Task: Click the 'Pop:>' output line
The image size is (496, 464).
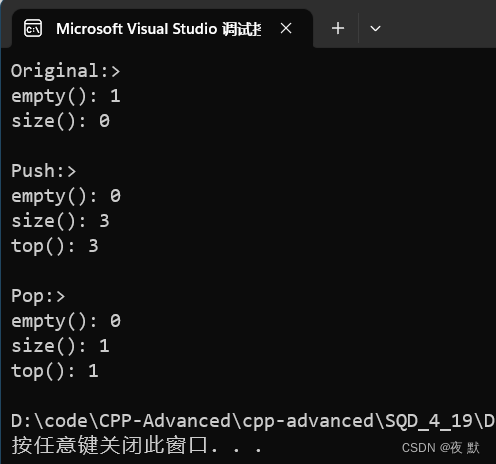Action: click(38, 296)
